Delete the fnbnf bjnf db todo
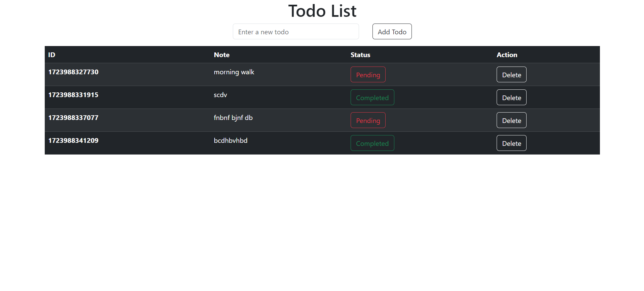 tap(511, 120)
